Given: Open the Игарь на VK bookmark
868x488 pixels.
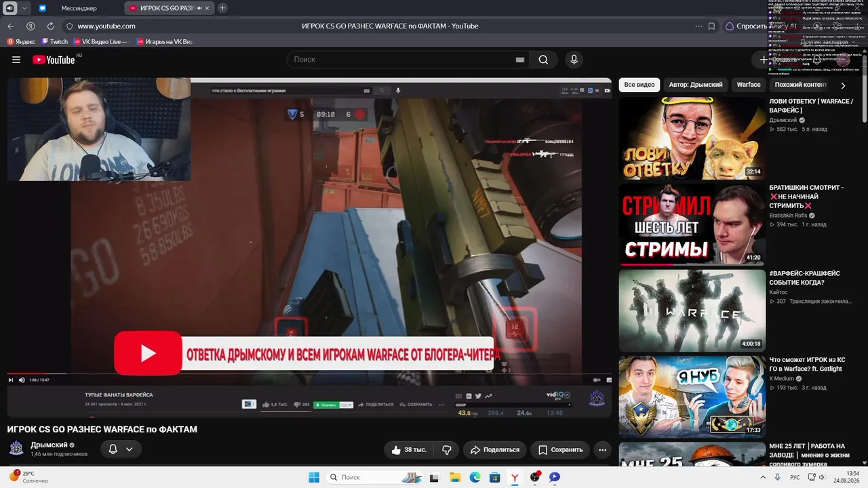Looking at the screenshot, I should pos(165,42).
